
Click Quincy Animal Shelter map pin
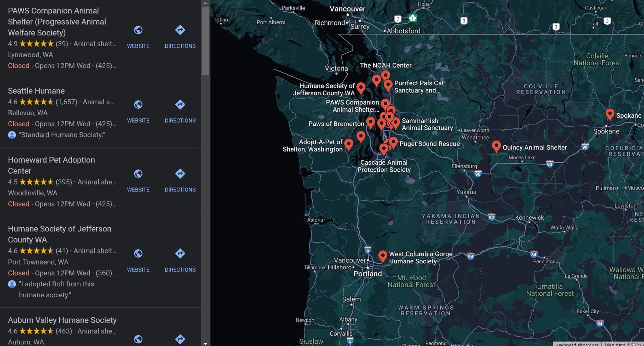tap(496, 146)
